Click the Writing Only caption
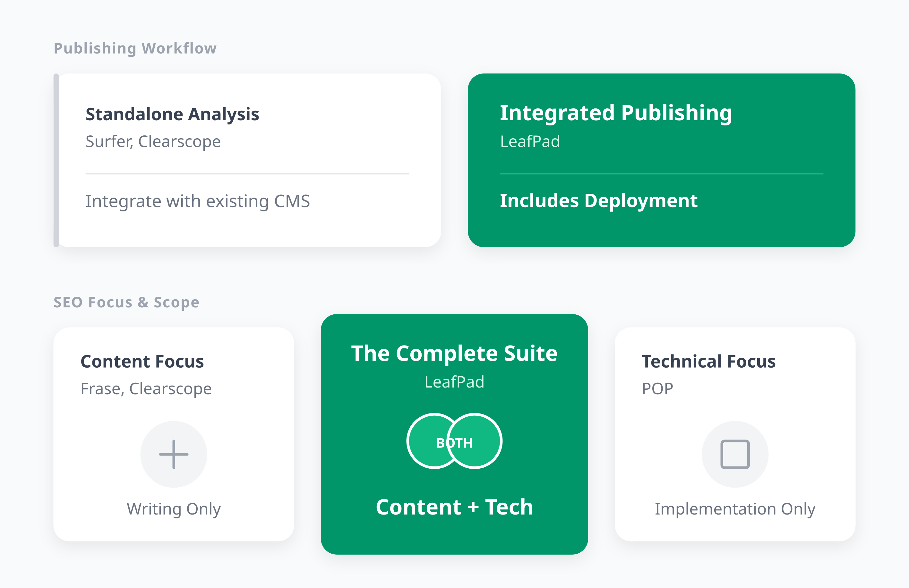The image size is (909, 588). click(174, 509)
